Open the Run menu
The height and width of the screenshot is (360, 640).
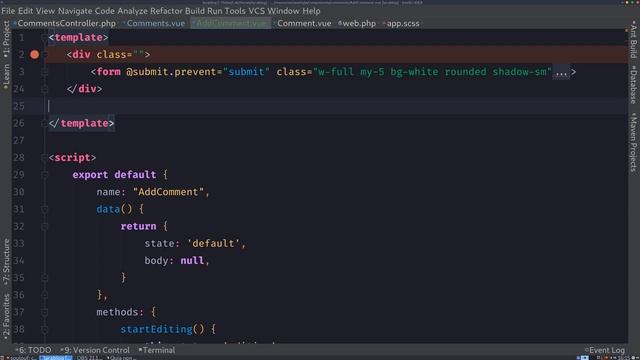click(x=215, y=11)
